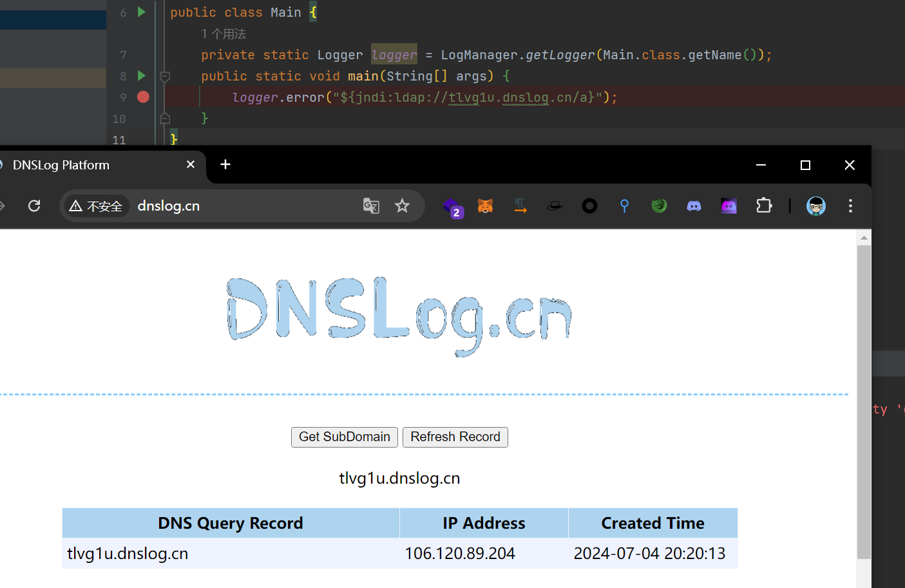Image resolution: width=905 pixels, height=588 pixels.
Task: Click Get SubDomain button
Action: (x=345, y=437)
